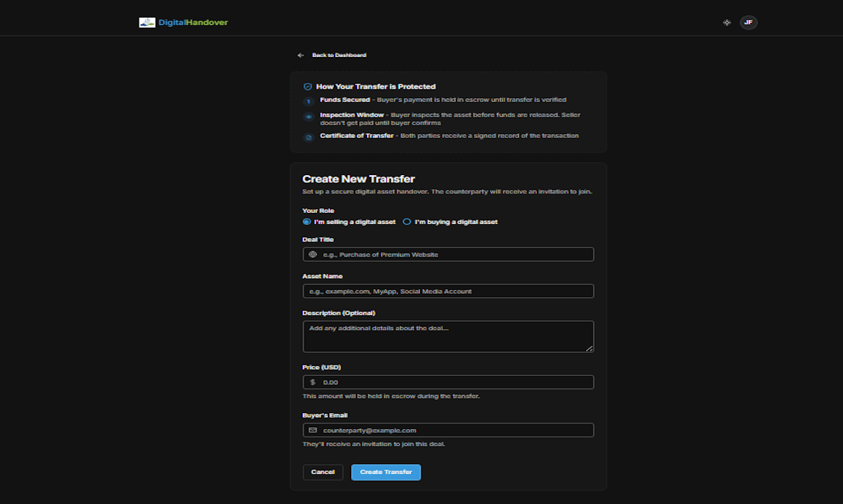
Task: Click the Description textarea resize grip
Action: pos(591,349)
